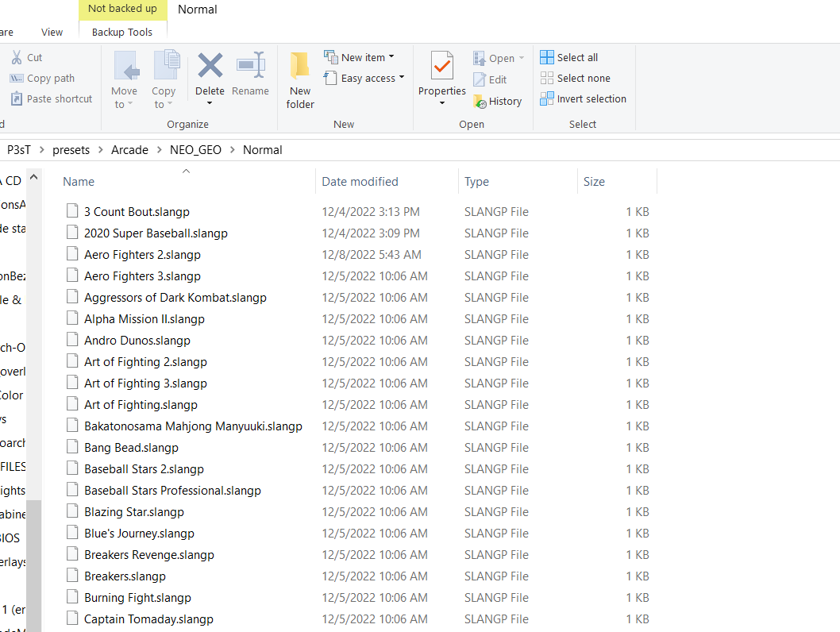Screen dimensions: 840x632
Task: Go to presets folder in address bar
Action: (x=71, y=150)
